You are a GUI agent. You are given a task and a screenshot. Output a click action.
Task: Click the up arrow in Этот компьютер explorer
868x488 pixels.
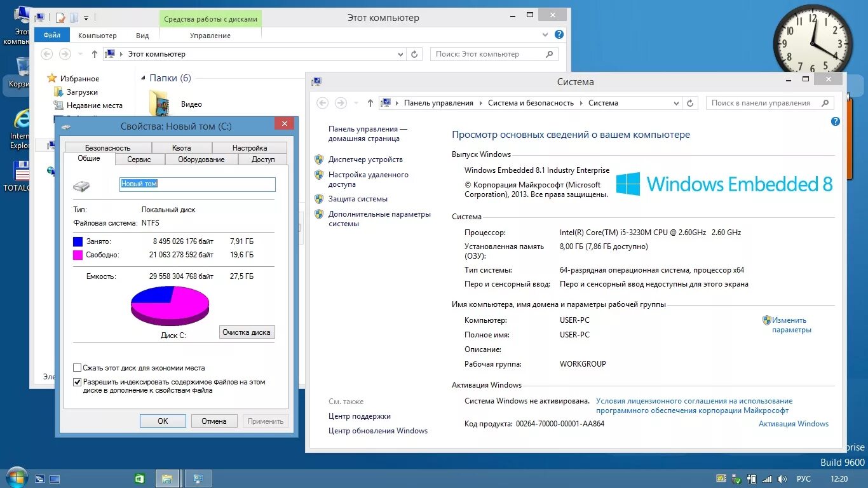(x=94, y=54)
